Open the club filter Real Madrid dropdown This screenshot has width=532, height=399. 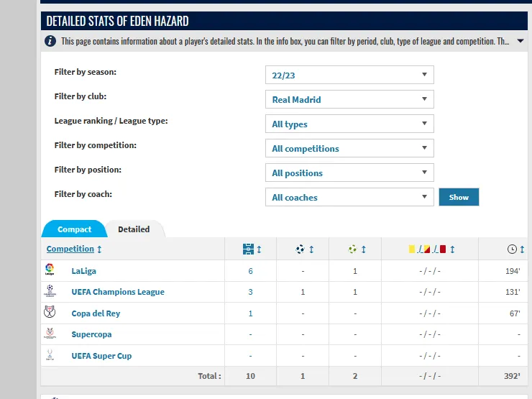(349, 99)
